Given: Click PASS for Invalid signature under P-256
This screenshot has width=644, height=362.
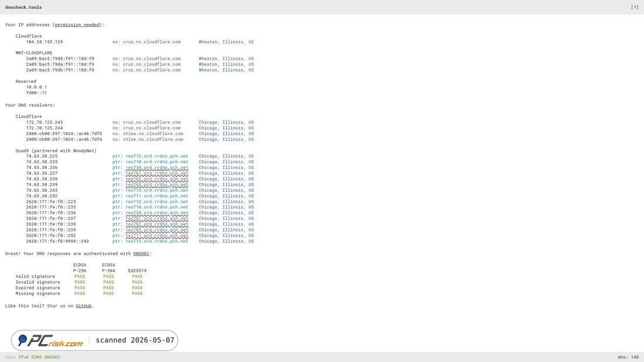Looking at the screenshot, I should [80, 282].
